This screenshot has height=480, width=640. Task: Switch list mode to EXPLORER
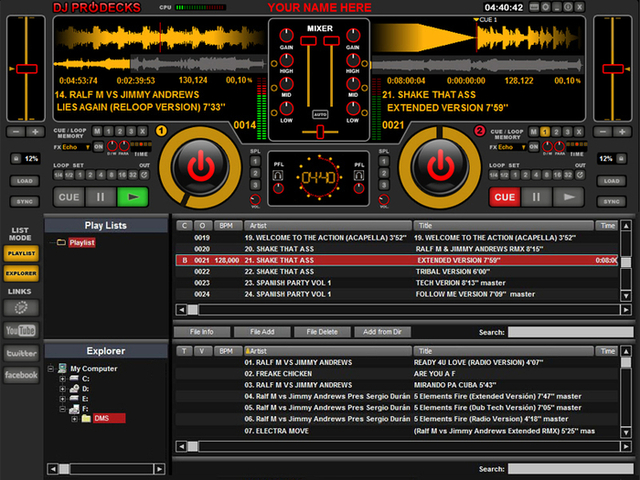21,273
